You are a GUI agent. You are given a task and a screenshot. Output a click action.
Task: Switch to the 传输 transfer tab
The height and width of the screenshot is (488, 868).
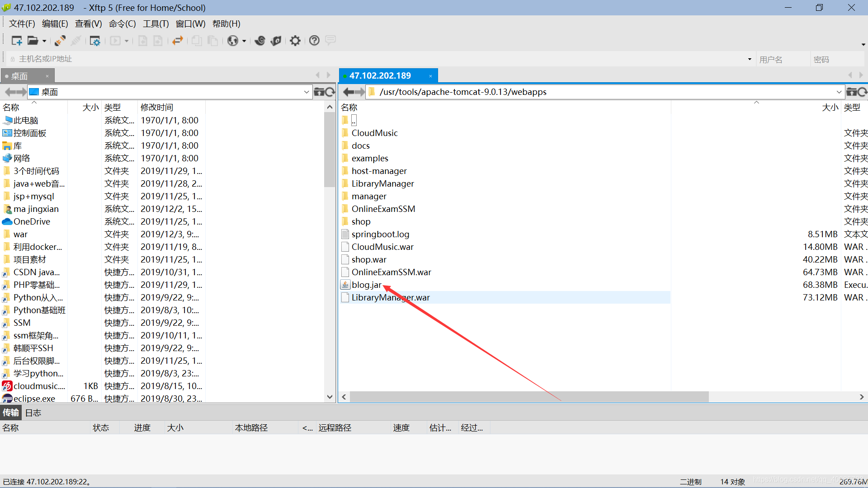point(11,413)
